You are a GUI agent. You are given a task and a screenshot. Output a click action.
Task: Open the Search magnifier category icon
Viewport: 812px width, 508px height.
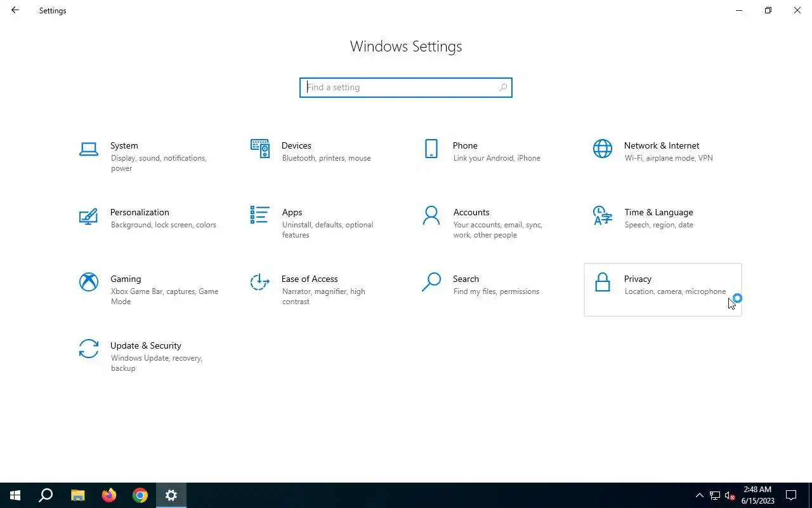pos(431,282)
